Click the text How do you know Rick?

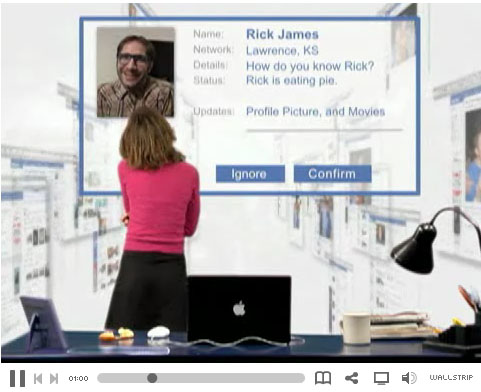[x=310, y=66]
